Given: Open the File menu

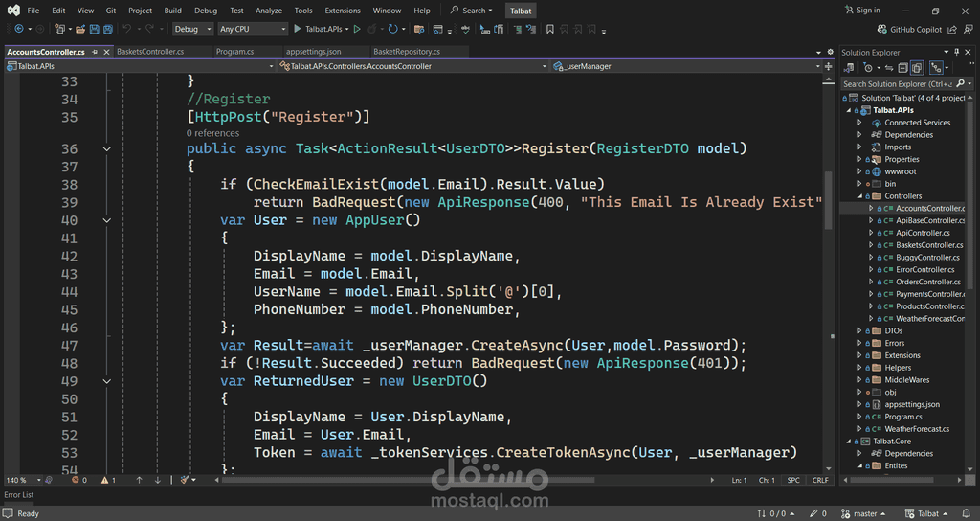Looking at the screenshot, I should point(33,11).
